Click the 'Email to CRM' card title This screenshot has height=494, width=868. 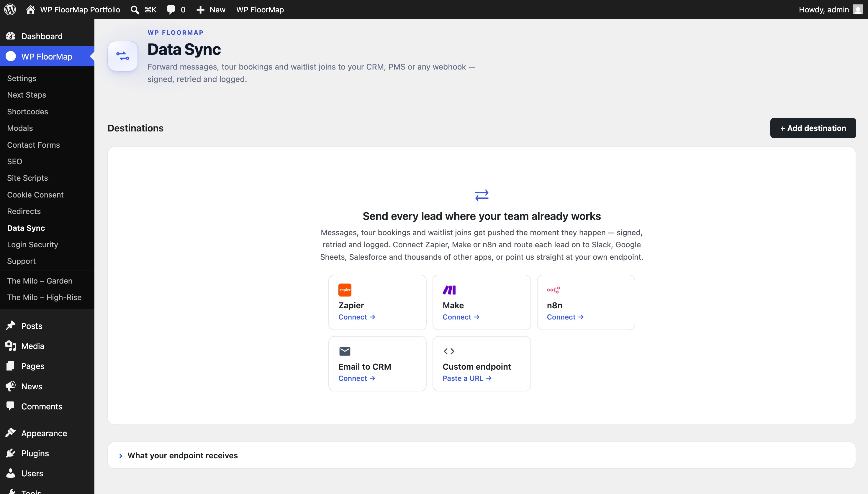coord(364,367)
